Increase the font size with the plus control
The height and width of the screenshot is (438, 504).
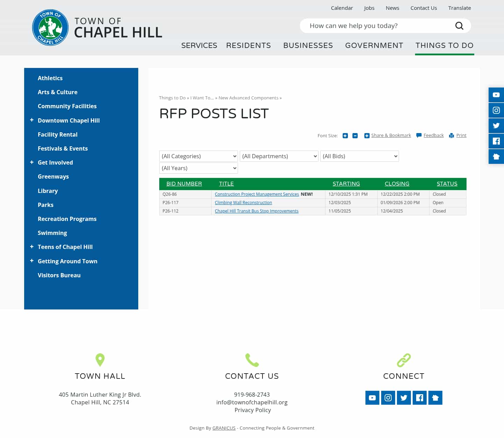tap(345, 135)
